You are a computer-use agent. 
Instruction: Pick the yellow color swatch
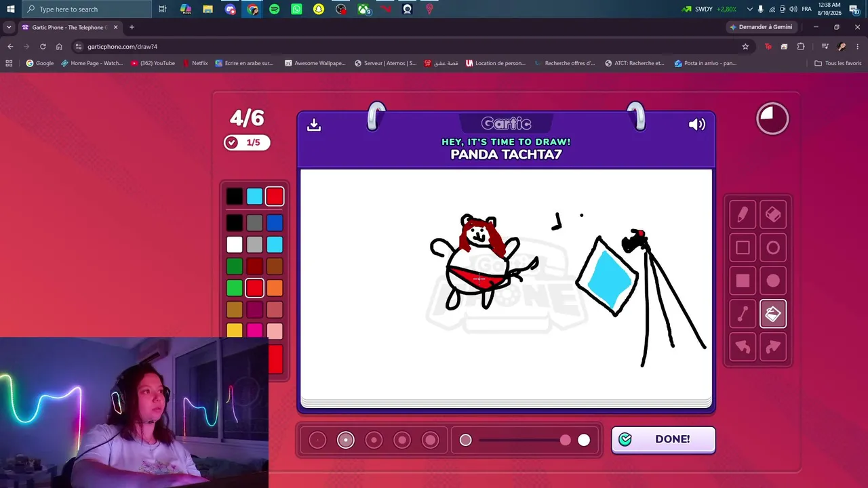point(234,331)
